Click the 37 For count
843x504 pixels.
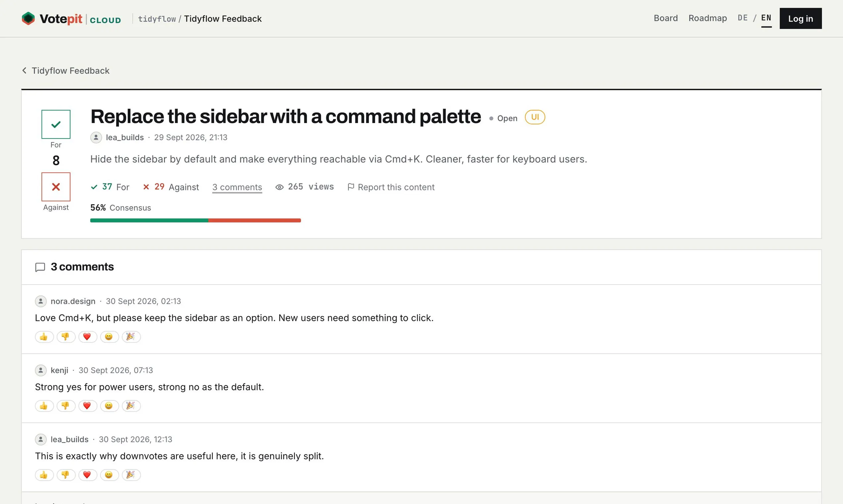[x=110, y=187]
